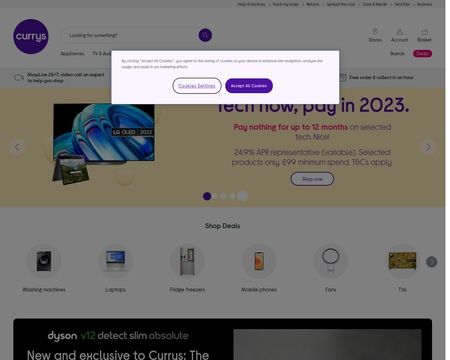Click 'Laptops' label
Viewport: 450px width, 360px height.
(115, 290)
